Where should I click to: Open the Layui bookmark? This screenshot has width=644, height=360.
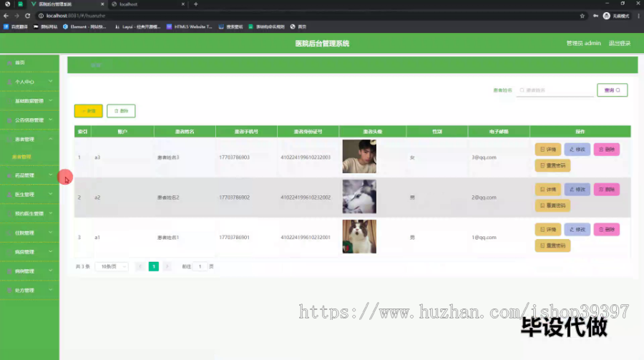pos(137,26)
